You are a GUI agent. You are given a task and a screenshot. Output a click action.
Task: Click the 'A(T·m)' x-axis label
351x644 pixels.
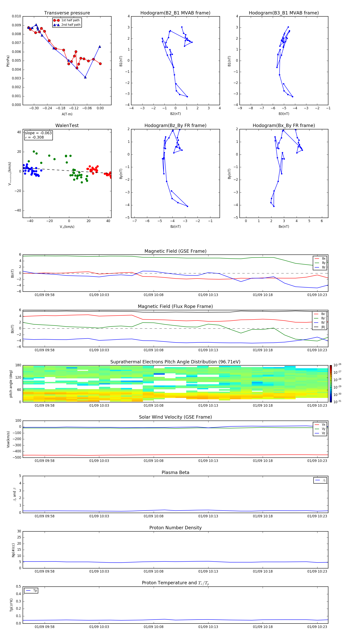coord(67,114)
